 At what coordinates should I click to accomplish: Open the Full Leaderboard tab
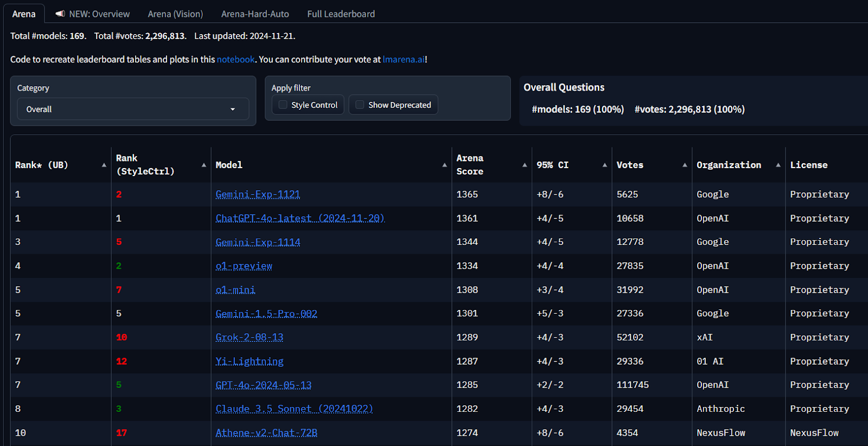click(x=341, y=14)
